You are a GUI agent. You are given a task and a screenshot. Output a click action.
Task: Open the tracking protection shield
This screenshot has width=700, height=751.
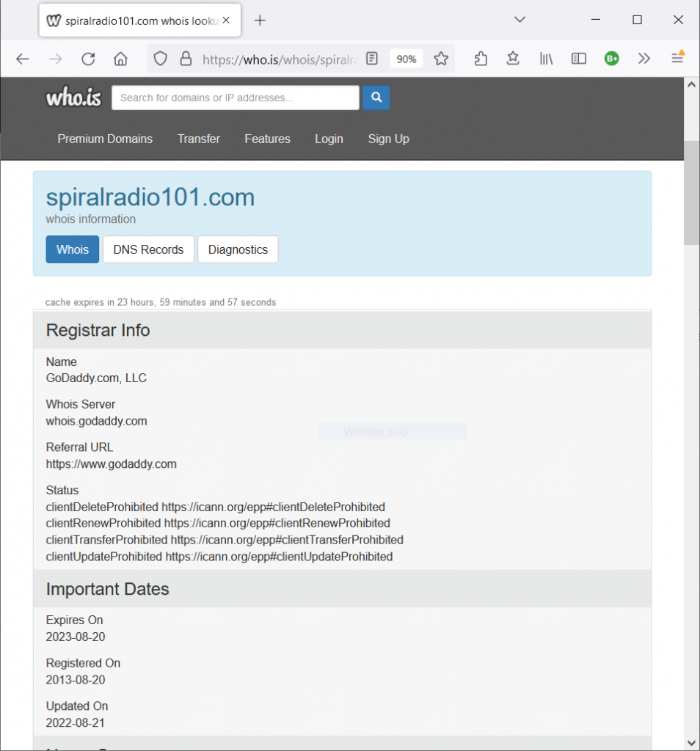tap(160, 59)
